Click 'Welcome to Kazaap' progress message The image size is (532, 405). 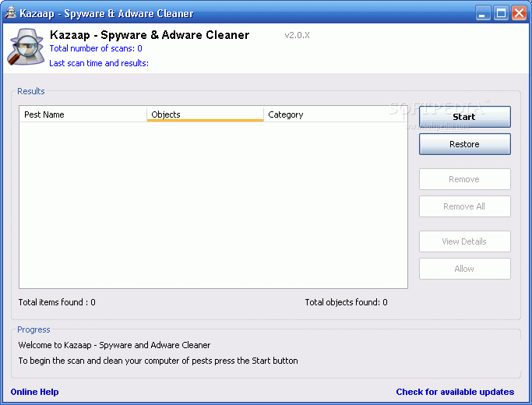point(115,345)
